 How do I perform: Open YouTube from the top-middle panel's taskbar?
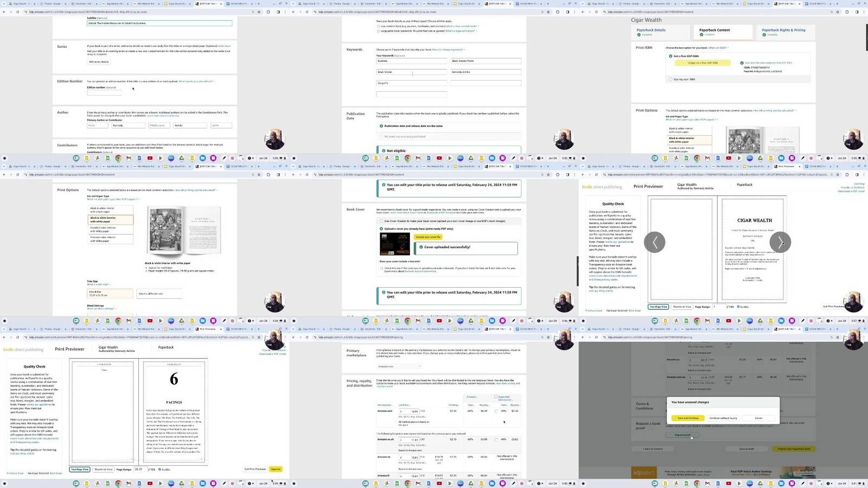[439, 159]
